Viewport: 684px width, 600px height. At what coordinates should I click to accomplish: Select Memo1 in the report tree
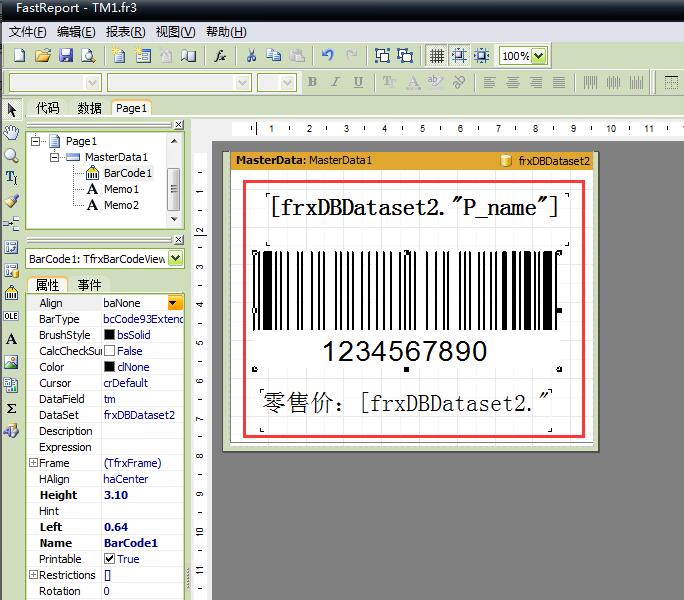[x=121, y=189]
